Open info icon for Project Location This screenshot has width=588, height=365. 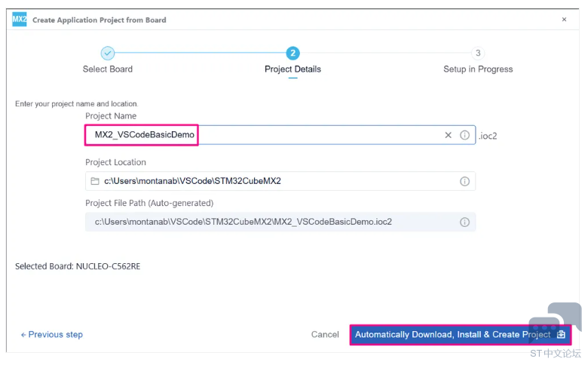point(464,182)
